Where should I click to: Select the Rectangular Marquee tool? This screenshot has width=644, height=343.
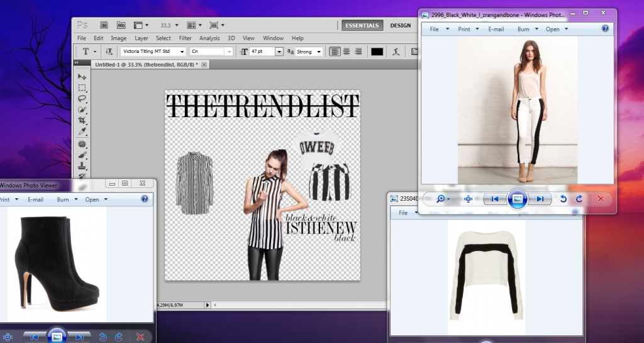tap(82, 88)
